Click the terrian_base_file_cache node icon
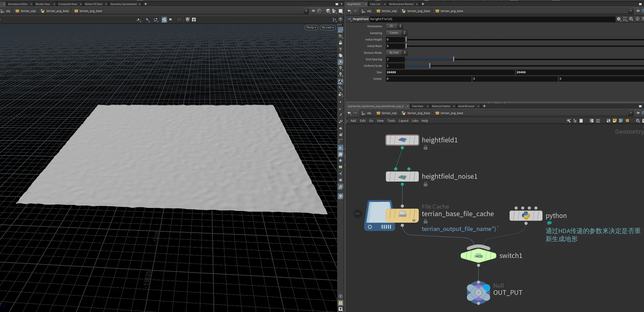Image resolution: width=644 pixels, height=312 pixels. (402, 214)
